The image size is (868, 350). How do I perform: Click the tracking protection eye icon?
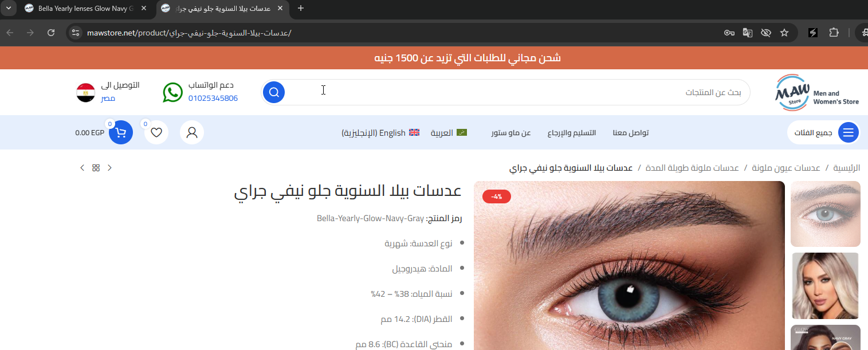pyautogui.click(x=766, y=33)
